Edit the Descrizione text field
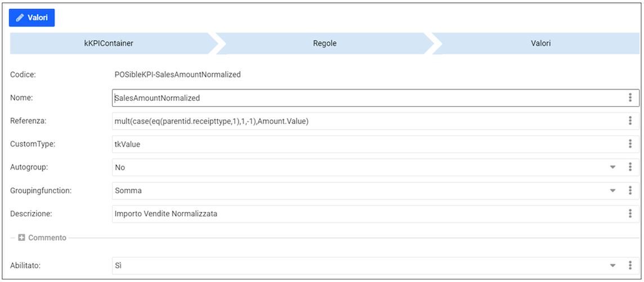The width and height of the screenshot is (644, 282). point(366,214)
